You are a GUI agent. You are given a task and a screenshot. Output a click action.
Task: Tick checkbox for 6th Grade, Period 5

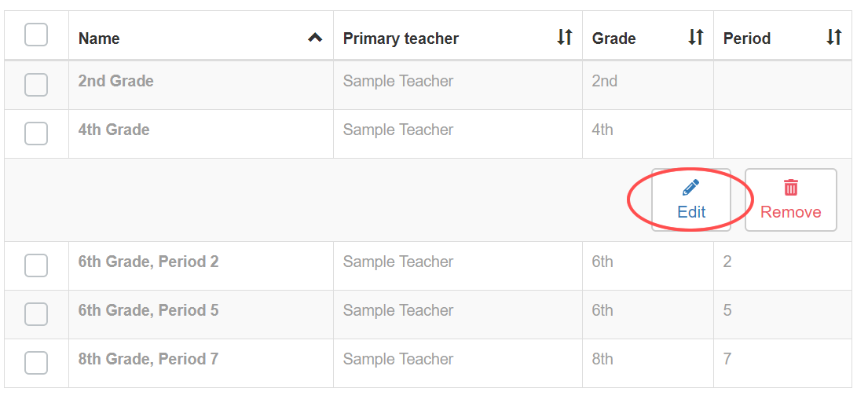pos(36,314)
